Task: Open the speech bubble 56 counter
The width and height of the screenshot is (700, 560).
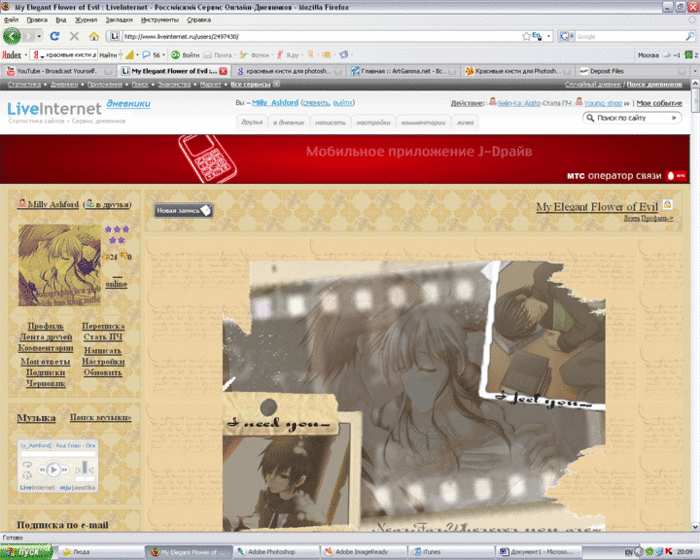Action: pos(154,55)
